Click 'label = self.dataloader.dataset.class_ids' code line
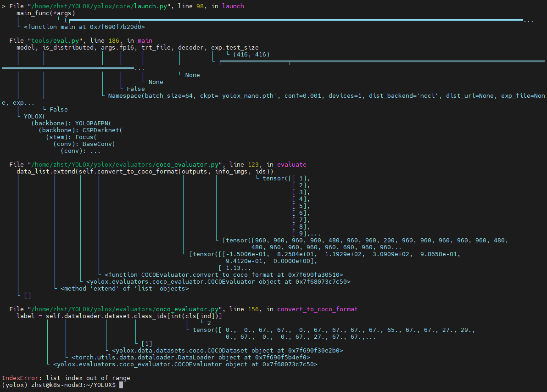Image resolution: width=547 pixels, height=392 pixels. 119,316
